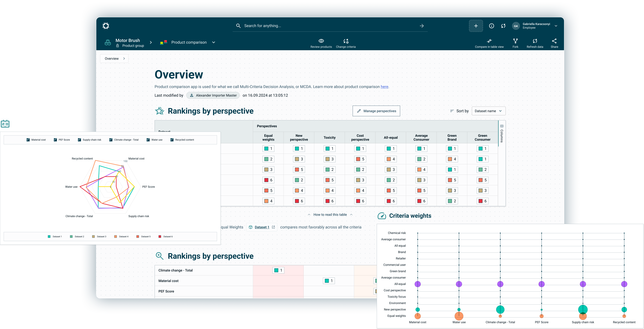Viewport: 644px width, 329px height.
Task: Click the GK user avatar
Action: 516,26
